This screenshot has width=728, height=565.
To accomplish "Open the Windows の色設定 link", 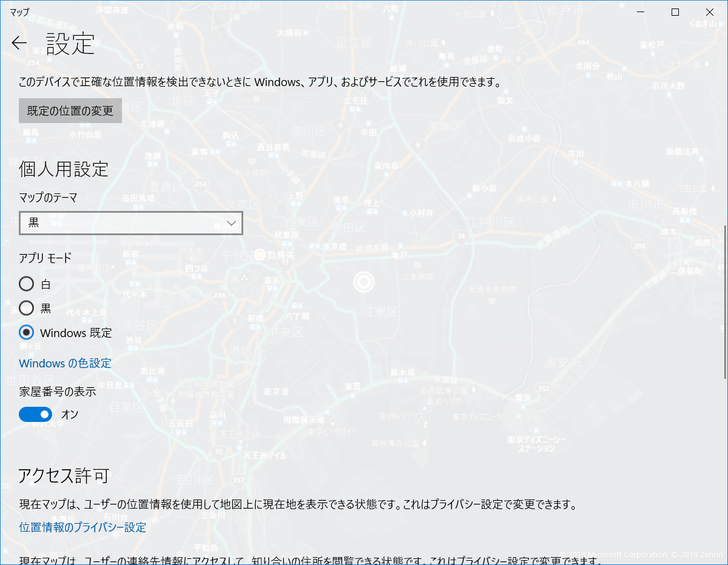I will (65, 363).
